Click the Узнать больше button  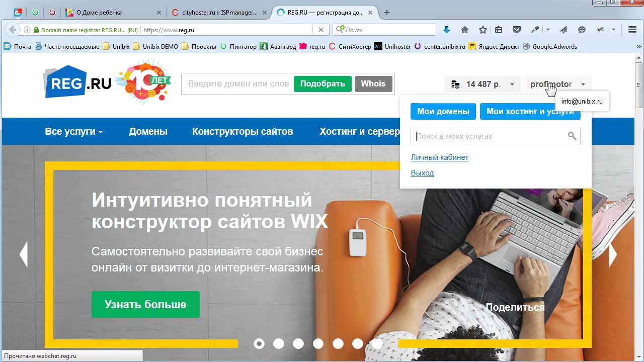(x=145, y=304)
